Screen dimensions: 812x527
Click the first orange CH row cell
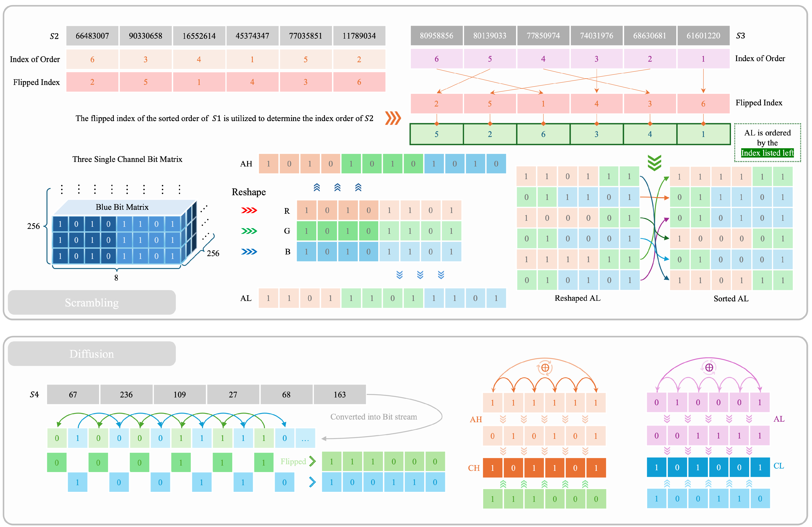[x=492, y=468]
